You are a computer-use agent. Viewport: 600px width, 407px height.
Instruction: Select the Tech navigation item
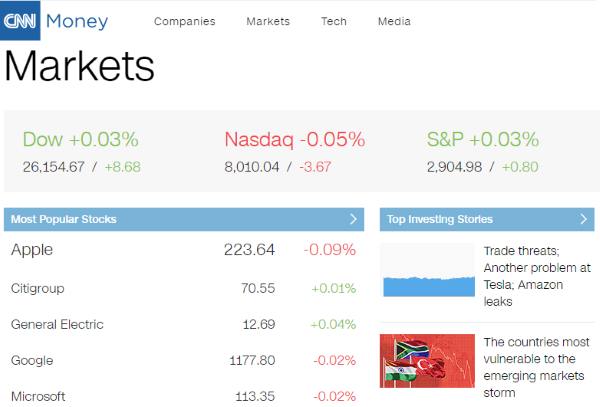[x=334, y=22]
